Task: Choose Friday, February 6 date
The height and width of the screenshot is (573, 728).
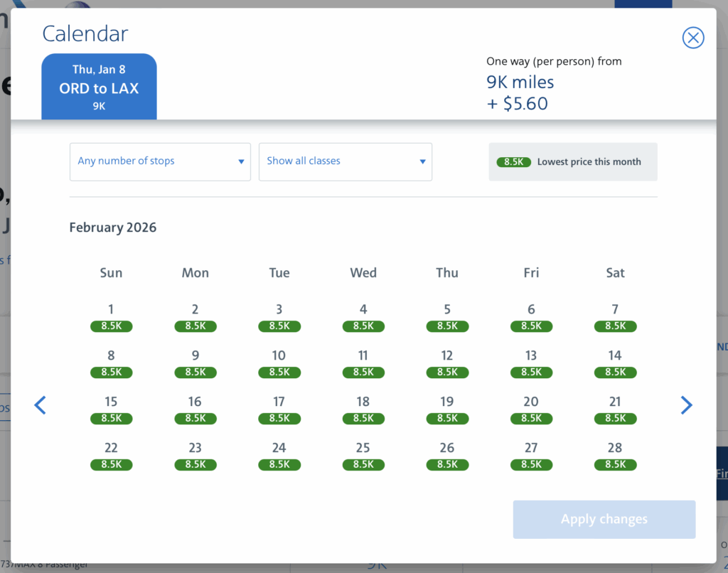Action: tap(531, 316)
